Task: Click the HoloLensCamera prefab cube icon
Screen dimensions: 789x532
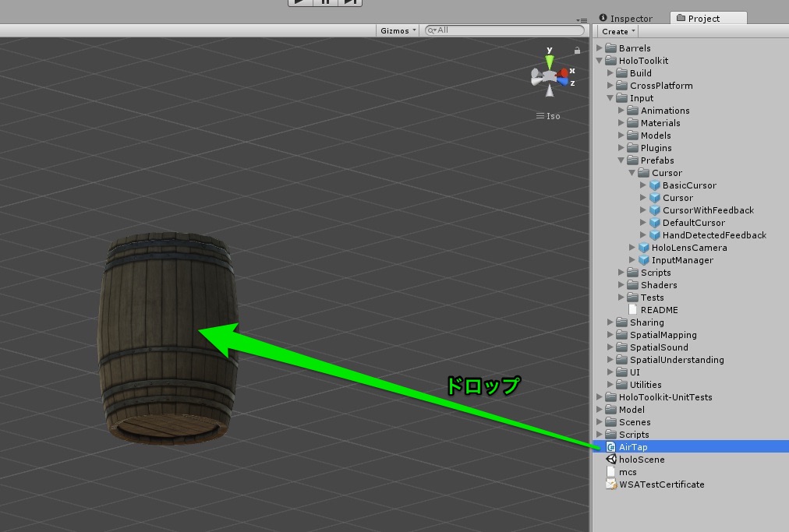Action: point(643,248)
